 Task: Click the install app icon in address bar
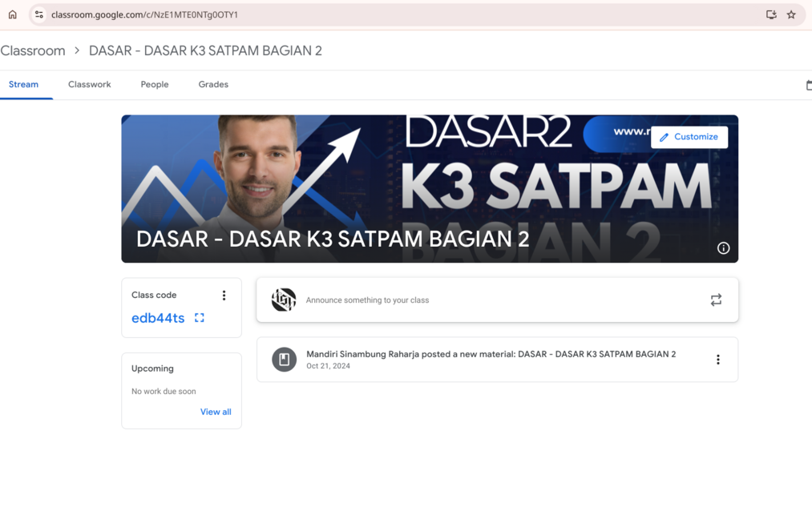[771, 14]
